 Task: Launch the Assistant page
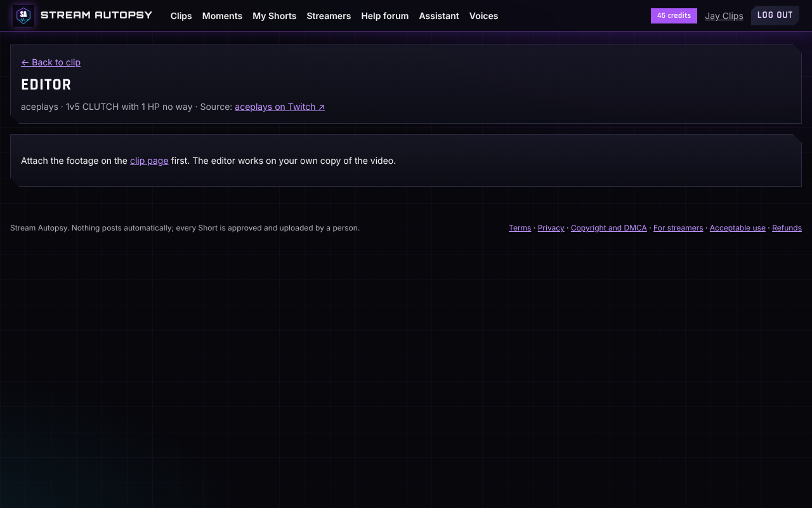(x=439, y=16)
